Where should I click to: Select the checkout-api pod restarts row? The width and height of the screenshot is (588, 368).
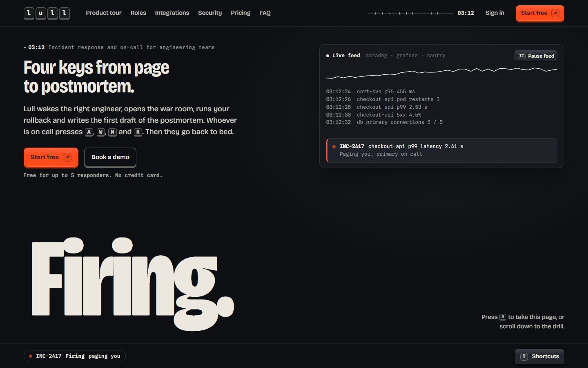pos(442,99)
